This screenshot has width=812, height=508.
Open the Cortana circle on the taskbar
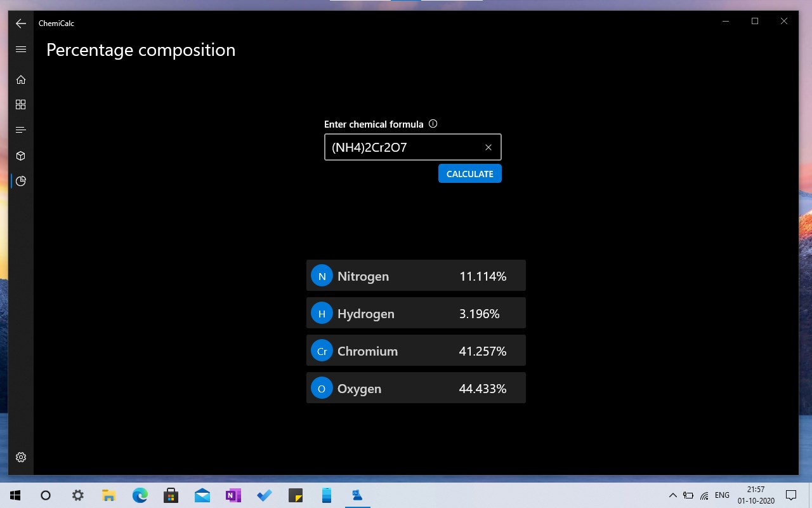[46, 495]
